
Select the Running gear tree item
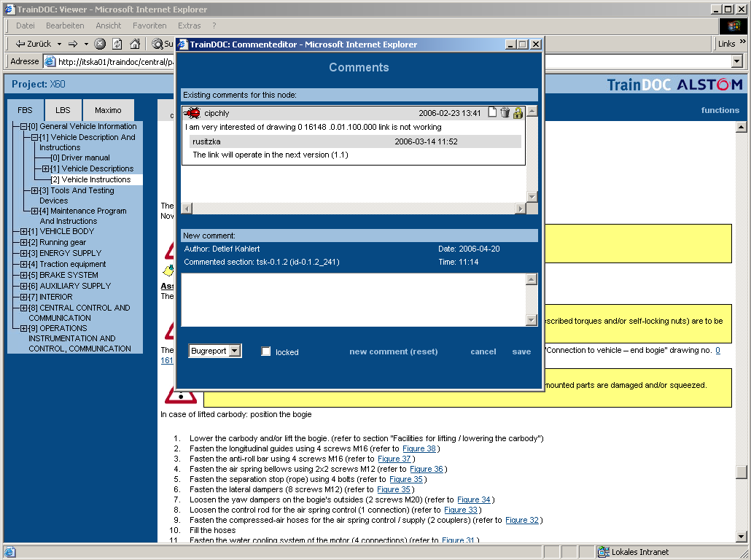point(58,242)
